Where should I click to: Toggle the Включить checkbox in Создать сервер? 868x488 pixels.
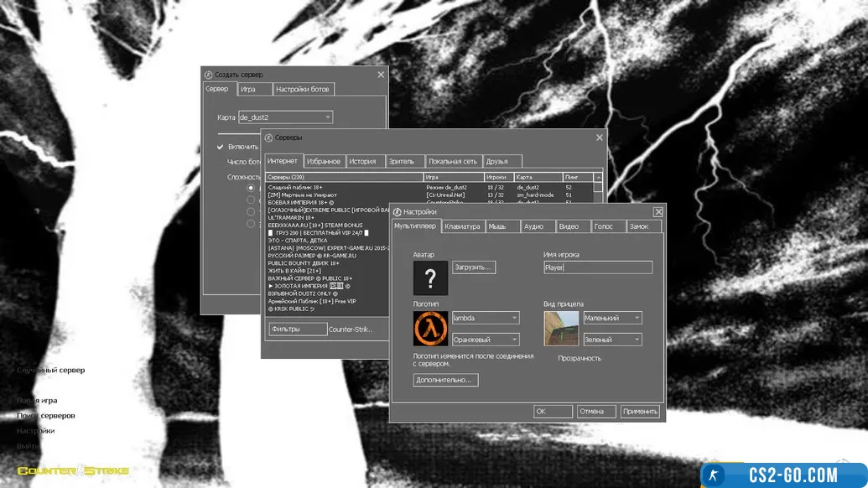[x=221, y=147]
